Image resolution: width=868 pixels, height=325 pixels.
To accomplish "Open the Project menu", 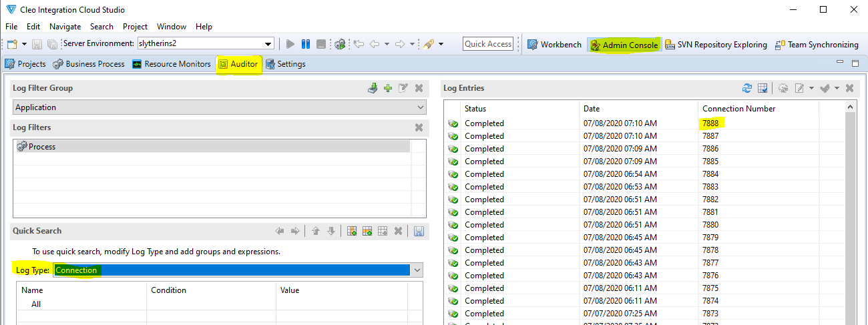I will [x=136, y=27].
